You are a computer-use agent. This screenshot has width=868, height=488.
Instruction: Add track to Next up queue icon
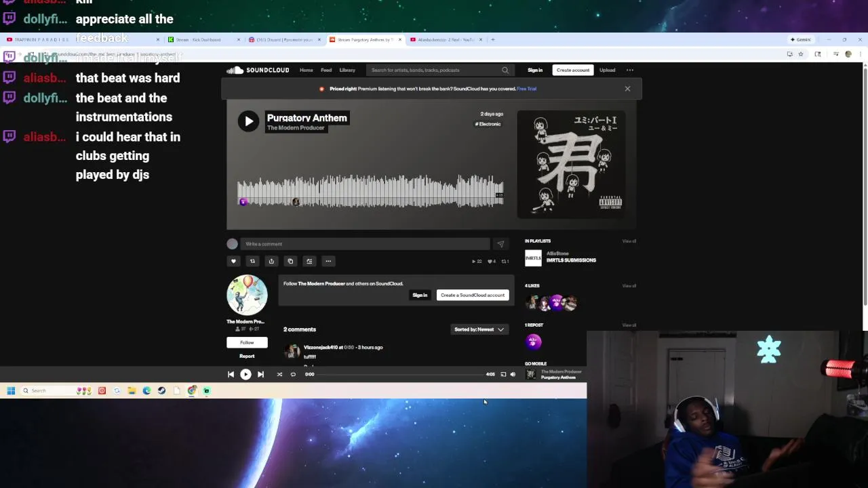click(309, 261)
